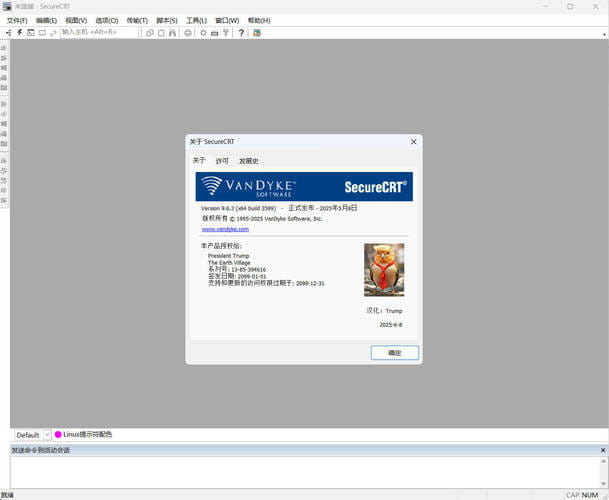
Task: Click the Quick Connect lightning icon
Action: (19, 32)
